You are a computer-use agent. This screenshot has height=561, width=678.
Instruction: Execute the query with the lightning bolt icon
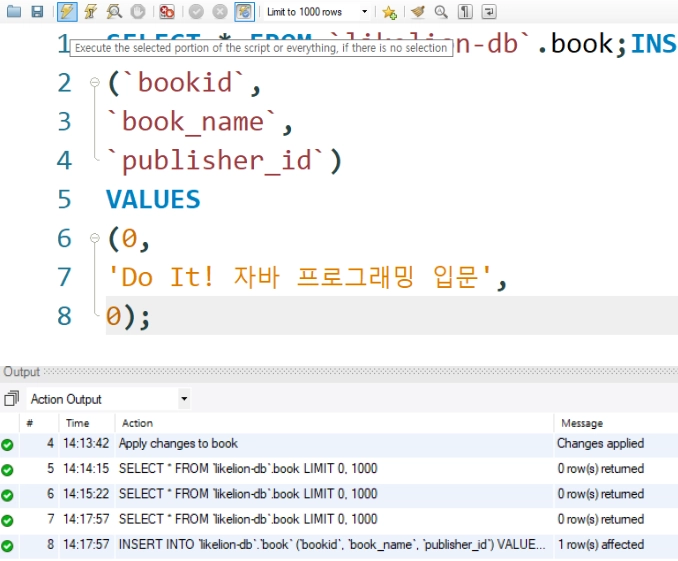tap(66, 12)
